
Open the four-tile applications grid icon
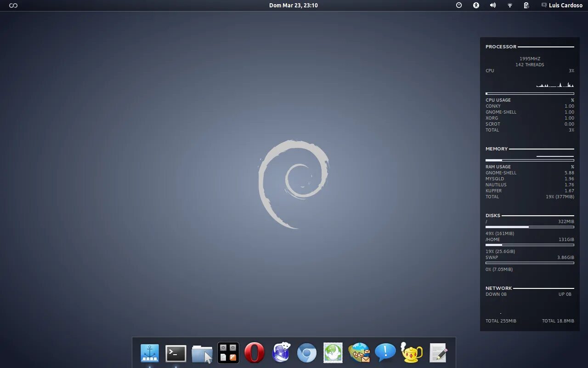click(228, 353)
